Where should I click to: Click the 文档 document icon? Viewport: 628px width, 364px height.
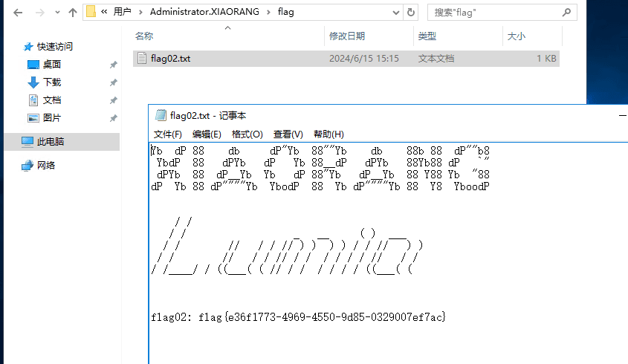(x=33, y=100)
